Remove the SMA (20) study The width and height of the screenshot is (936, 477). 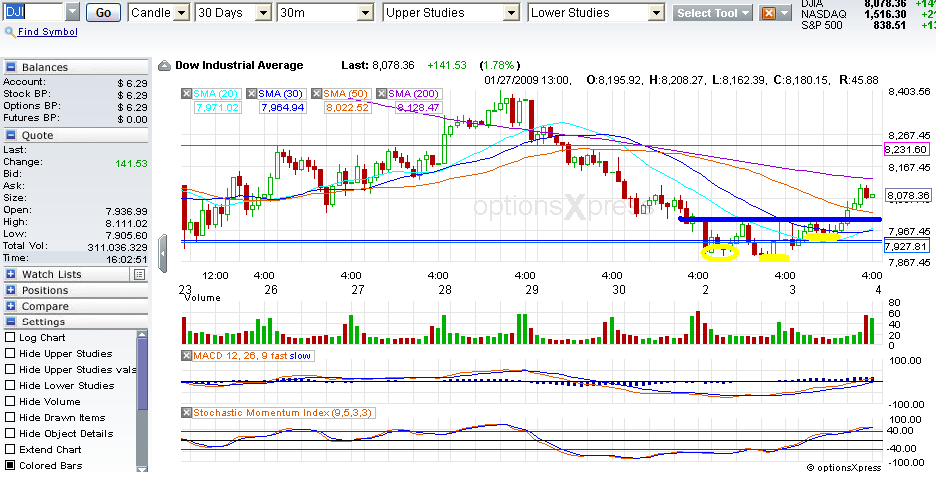pos(187,94)
